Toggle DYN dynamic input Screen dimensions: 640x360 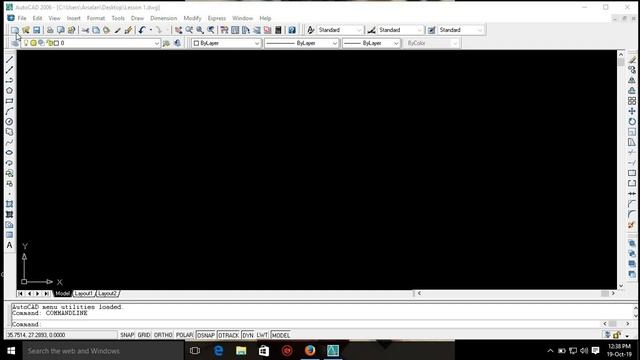pos(248,335)
